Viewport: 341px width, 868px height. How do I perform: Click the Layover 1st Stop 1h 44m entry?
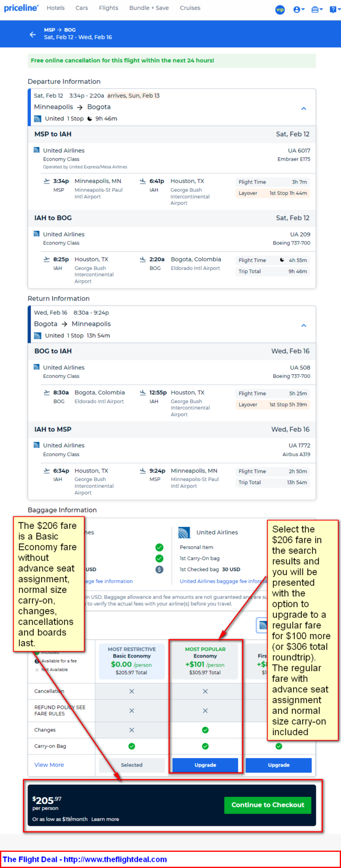click(272, 193)
